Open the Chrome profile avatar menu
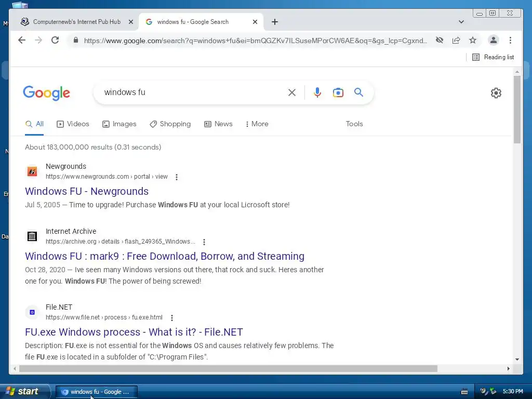Viewport: 532px width, 399px height. tap(494, 41)
